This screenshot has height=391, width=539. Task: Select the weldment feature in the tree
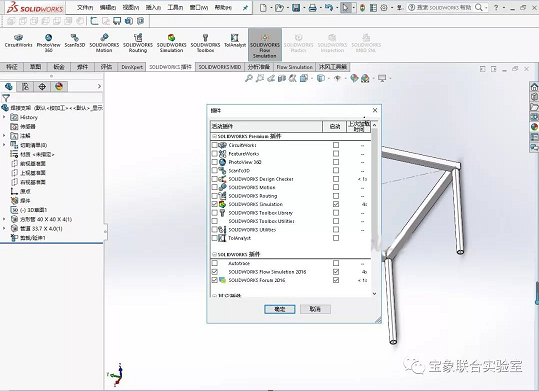click(21, 200)
